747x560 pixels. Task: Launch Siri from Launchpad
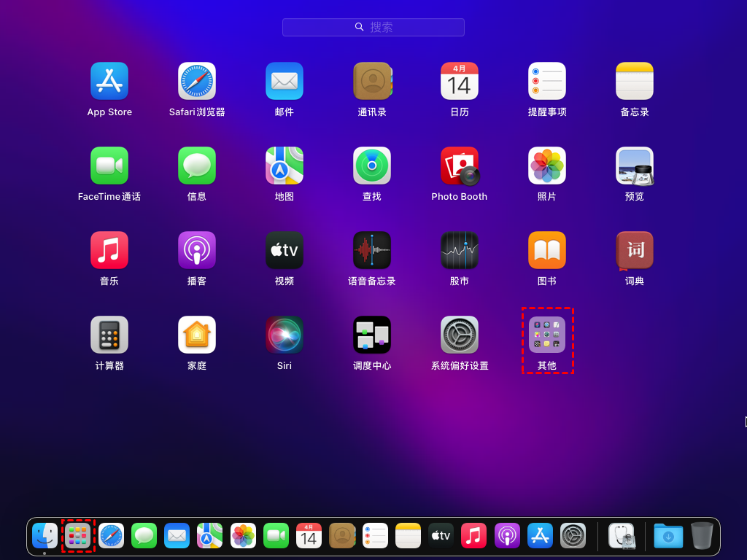(x=285, y=335)
